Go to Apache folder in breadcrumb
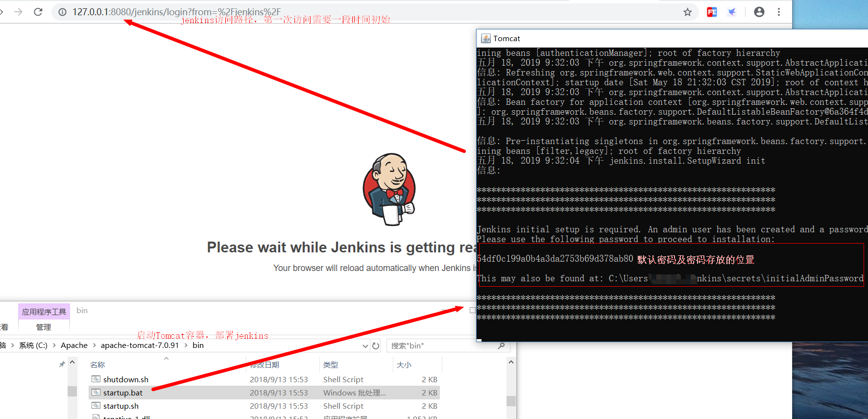The image size is (868, 419). pyautogui.click(x=74, y=345)
